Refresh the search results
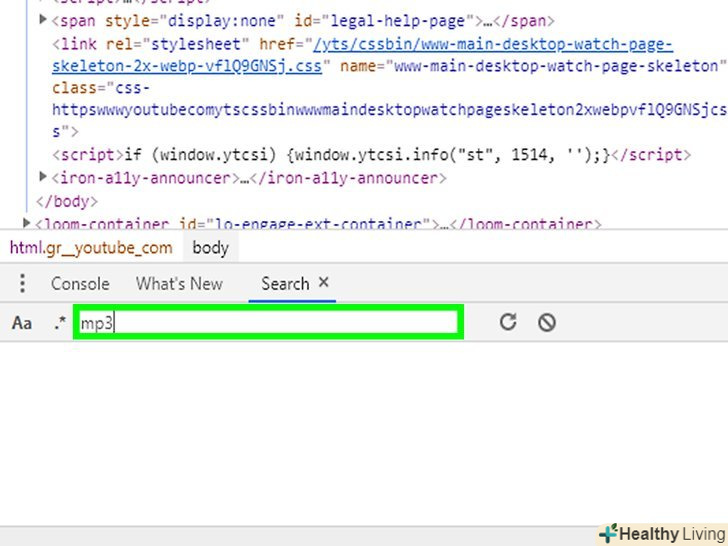Image resolution: width=728 pixels, height=546 pixels. tap(508, 322)
